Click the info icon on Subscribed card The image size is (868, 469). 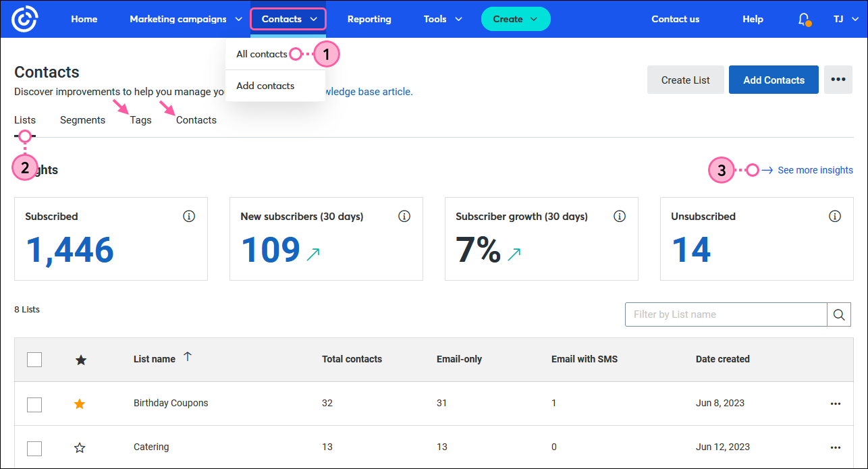click(189, 216)
